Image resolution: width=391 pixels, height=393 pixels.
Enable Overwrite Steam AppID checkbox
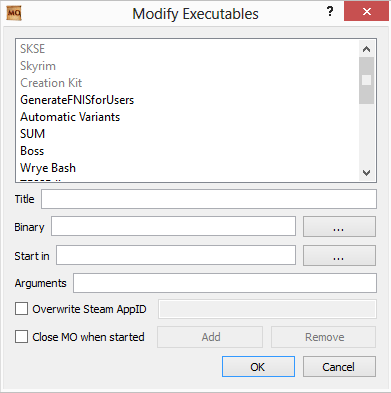pos(21,309)
